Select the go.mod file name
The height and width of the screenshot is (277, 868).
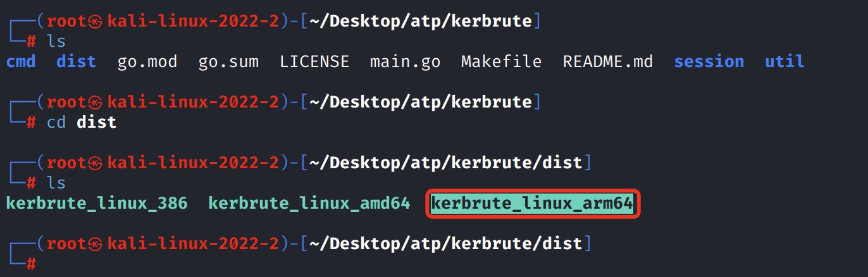[x=147, y=61]
